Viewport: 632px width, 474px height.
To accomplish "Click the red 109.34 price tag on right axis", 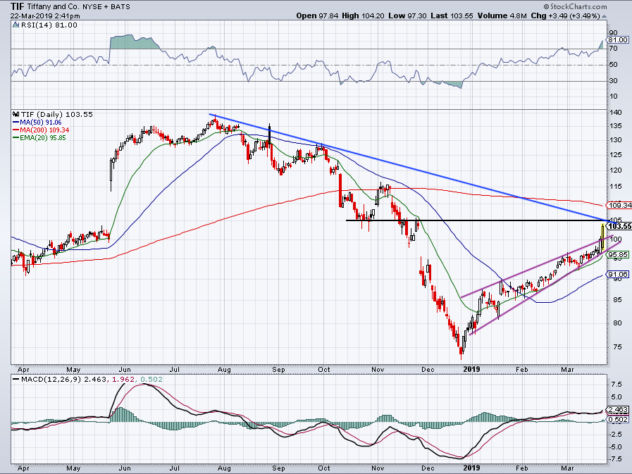I will (620, 206).
